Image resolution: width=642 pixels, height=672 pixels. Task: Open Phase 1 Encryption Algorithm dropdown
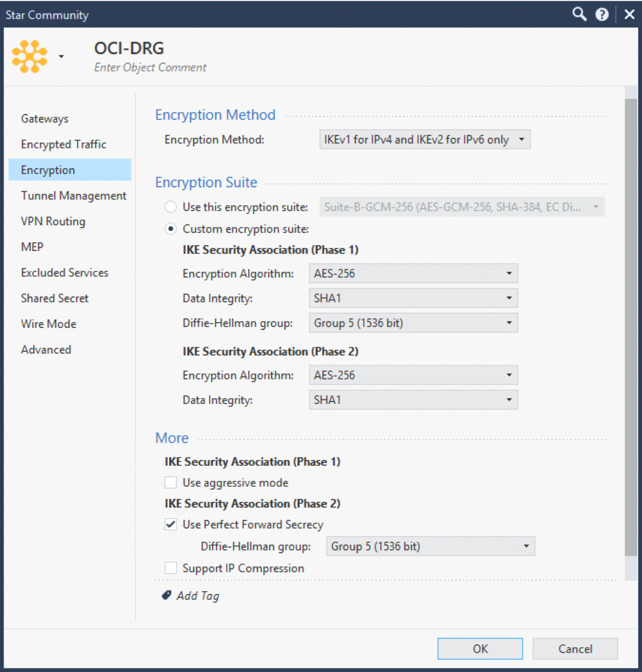[413, 273]
